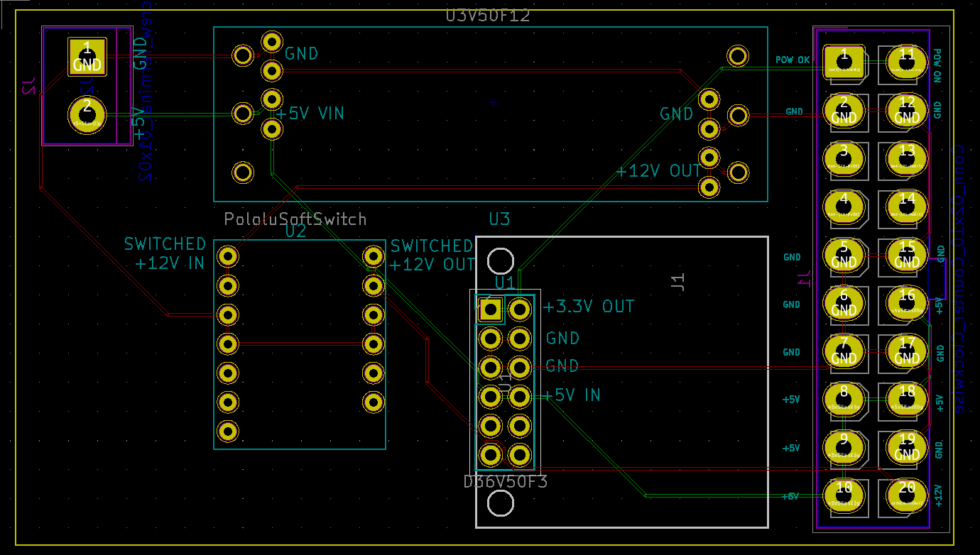Select ATX connector pad 14

pos(907,206)
